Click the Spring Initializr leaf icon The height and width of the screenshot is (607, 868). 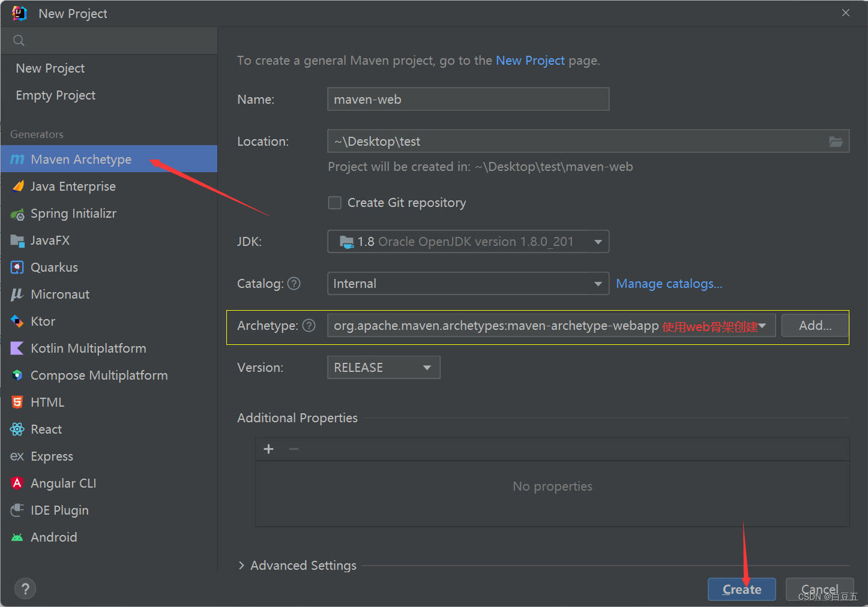(17, 214)
